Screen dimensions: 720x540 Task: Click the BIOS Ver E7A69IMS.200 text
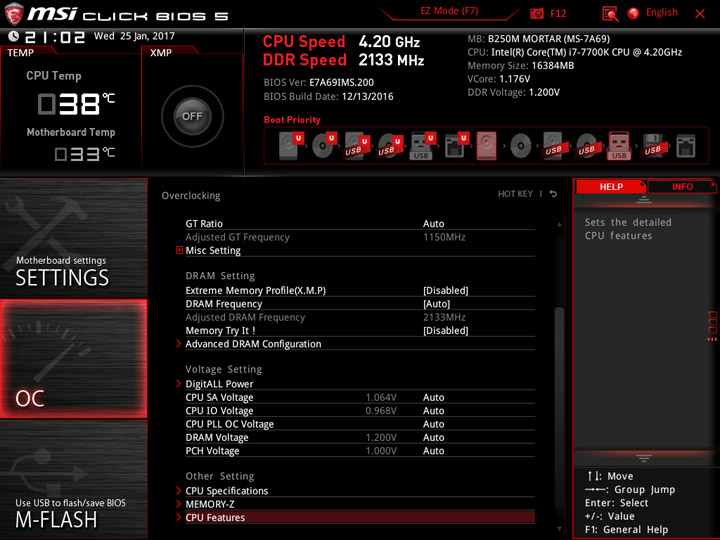319,83
